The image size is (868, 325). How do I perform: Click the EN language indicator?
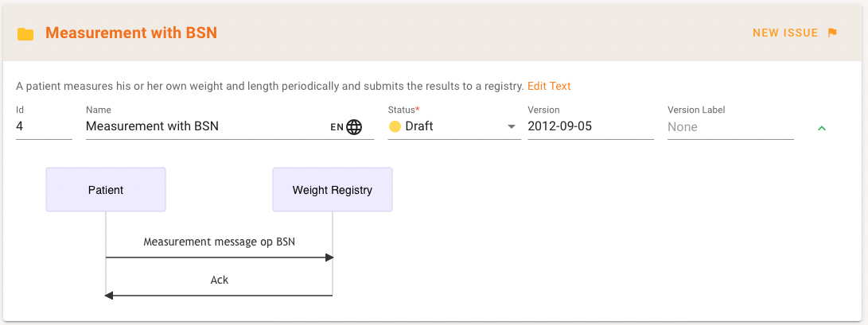tap(337, 126)
